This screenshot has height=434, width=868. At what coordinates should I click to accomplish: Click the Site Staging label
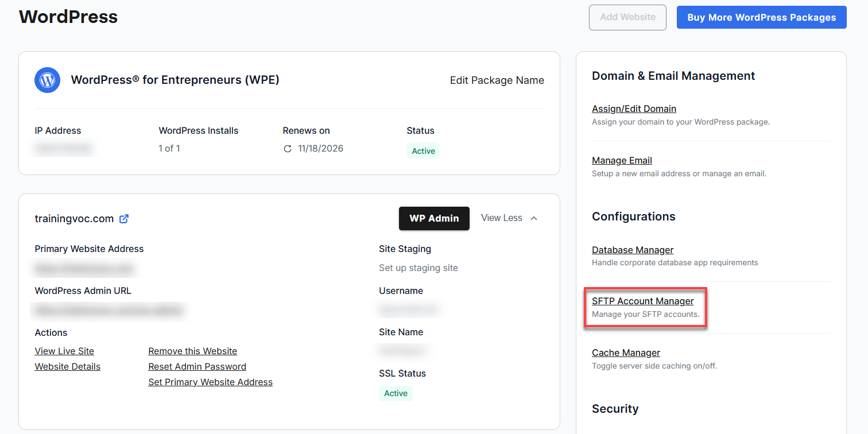405,249
